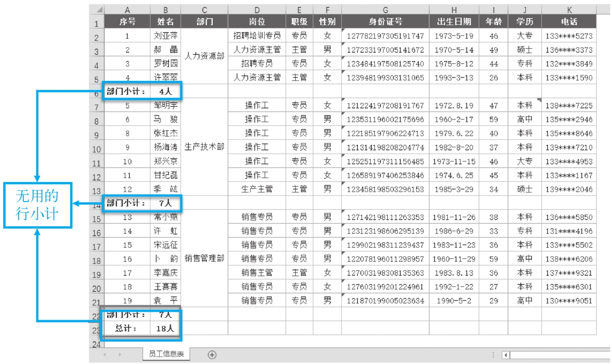Select row 1 by its row header

(x=96, y=23)
